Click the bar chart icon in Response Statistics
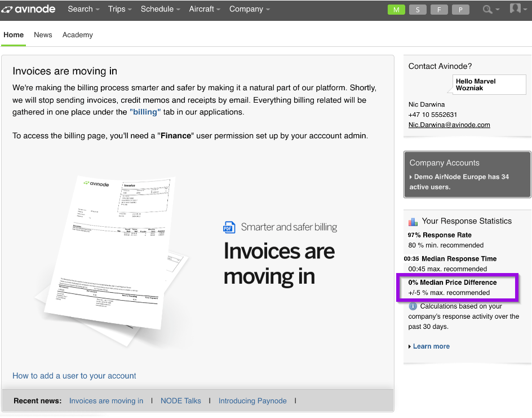 point(413,222)
